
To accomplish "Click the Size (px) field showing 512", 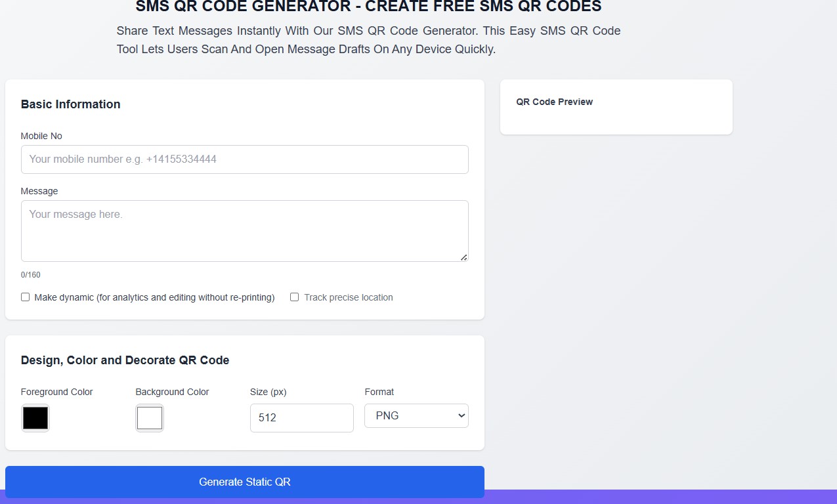I will 302,418.
